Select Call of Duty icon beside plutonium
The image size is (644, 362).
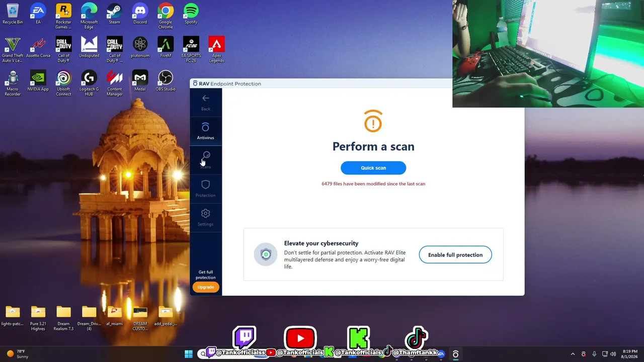pyautogui.click(x=115, y=50)
